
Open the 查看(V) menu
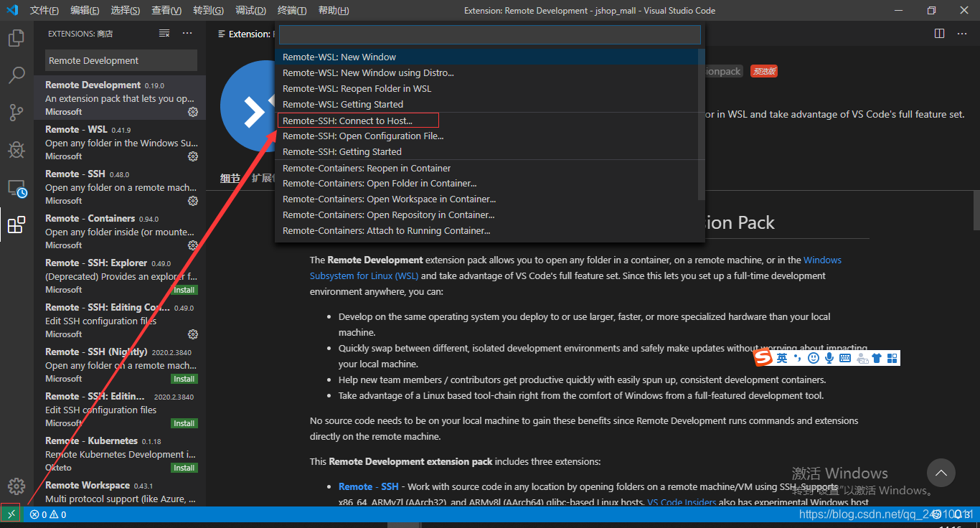[166, 11]
